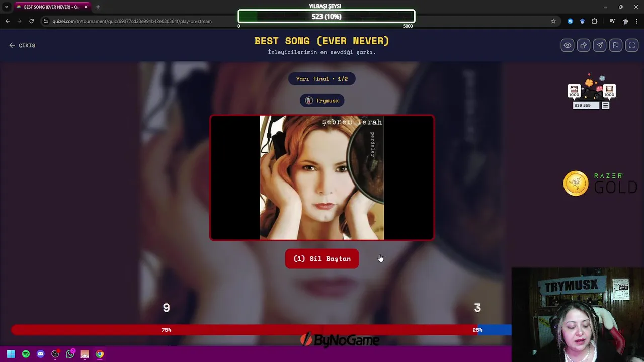Open the blue Shazam extension icon
Image resolution: width=644 pixels, height=362 pixels.
point(570,21)
